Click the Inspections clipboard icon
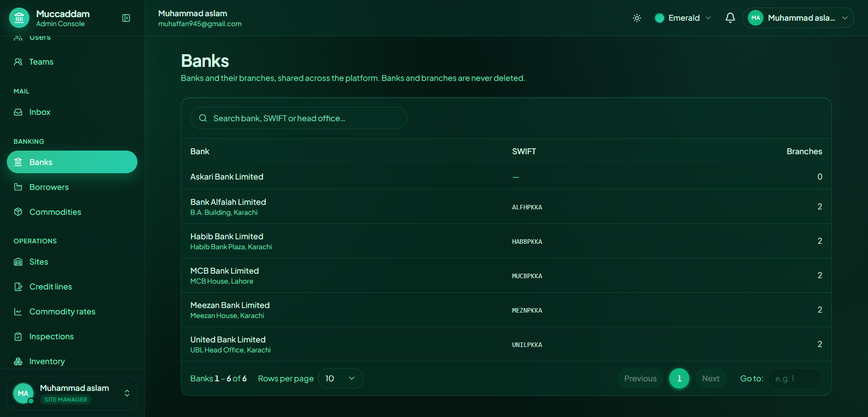 click(18, 337)
